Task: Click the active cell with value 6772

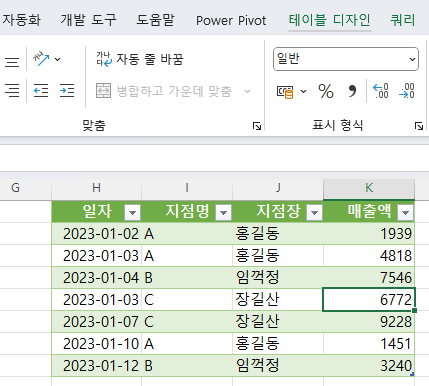Action: 369,300
